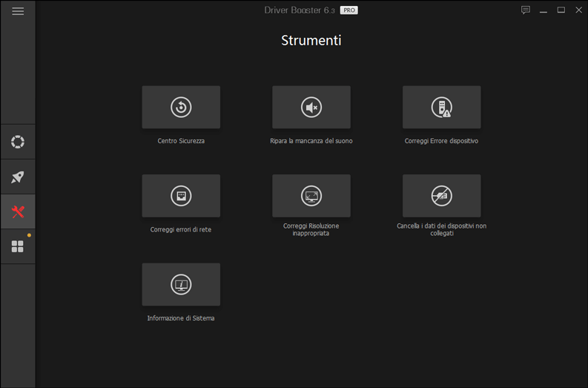Click the bad resolution fix tile icon
The image size is (588, 388).
pos(311,196)
